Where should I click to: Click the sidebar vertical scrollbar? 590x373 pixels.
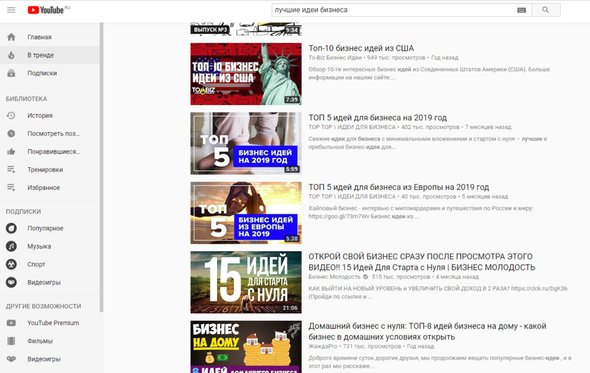coord(101,167)
